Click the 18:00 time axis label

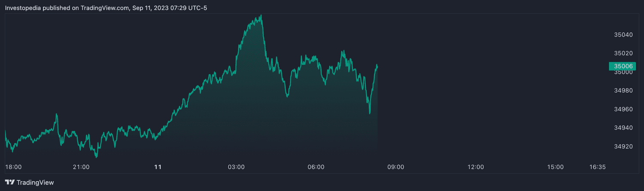[x=13, y=167]
